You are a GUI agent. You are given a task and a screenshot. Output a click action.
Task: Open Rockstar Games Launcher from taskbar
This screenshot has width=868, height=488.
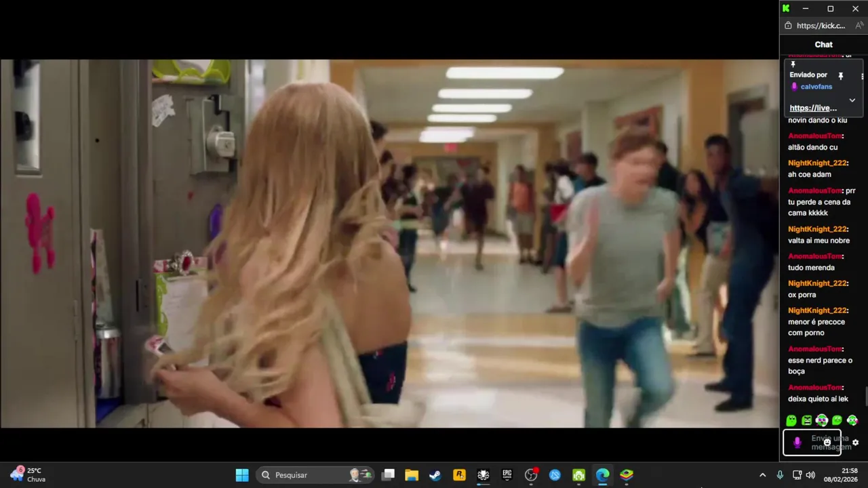pyautogui.click(x=459, y=475)
